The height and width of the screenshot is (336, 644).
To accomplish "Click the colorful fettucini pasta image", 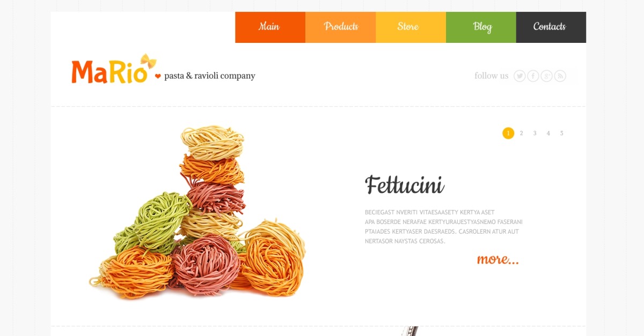I will click(x=197, y=212).
